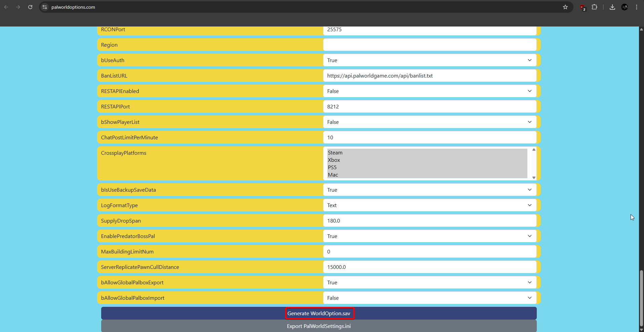644x332 pixels.
Task: Click the browser reload page icon
Action: (x=30, y=7)
